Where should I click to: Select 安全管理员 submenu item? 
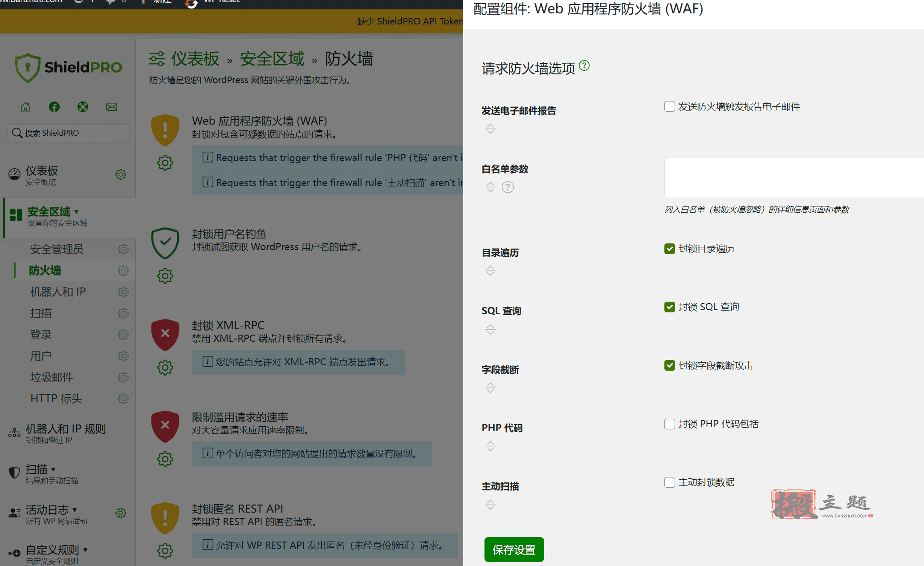point(57,249)
